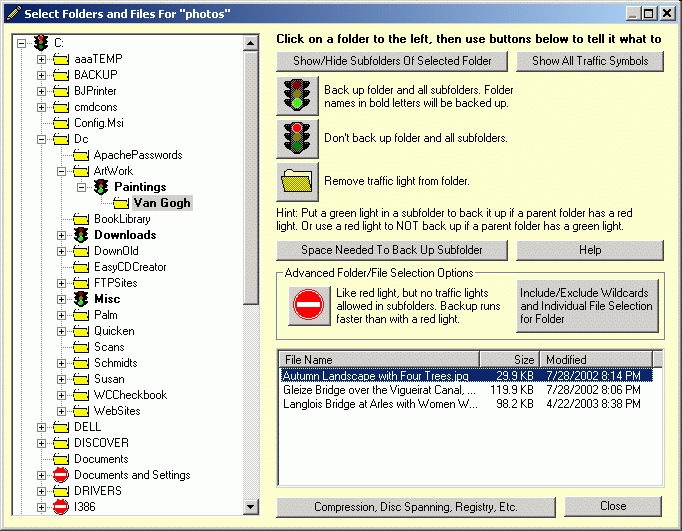This screenshot has height=531, width=682.
Task: Collapse the ArtWork folder node
Action: pyautogui.click(x=62, y=171)
